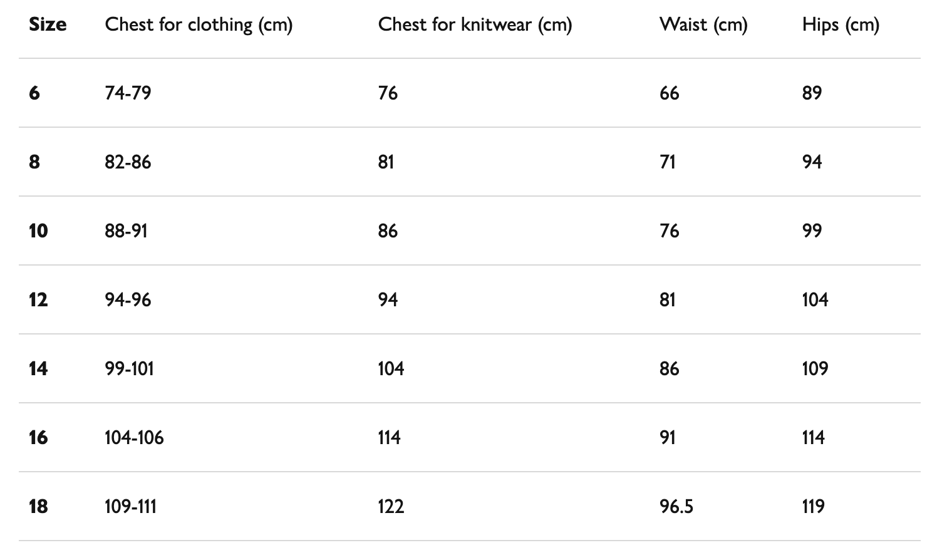Click the 122 knitwear chest value

[391, 507]
